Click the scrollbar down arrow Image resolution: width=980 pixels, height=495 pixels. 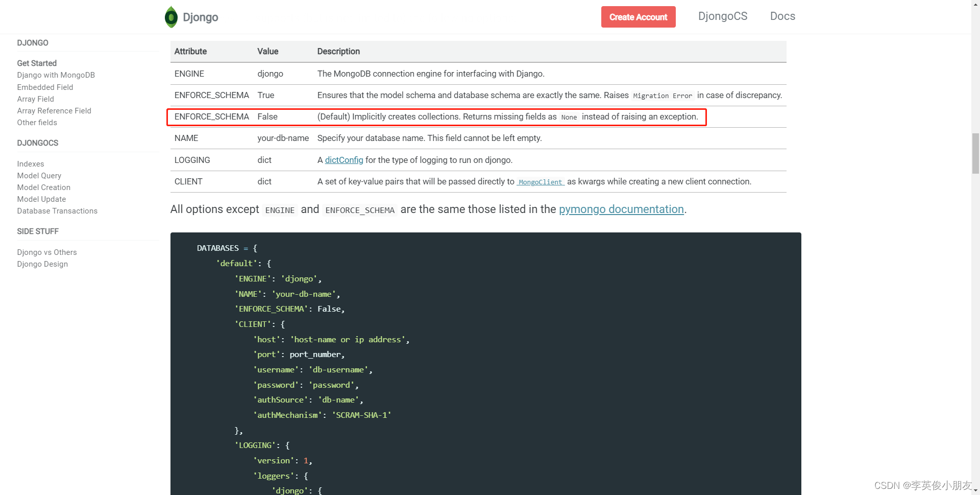(x=975, y=491)
